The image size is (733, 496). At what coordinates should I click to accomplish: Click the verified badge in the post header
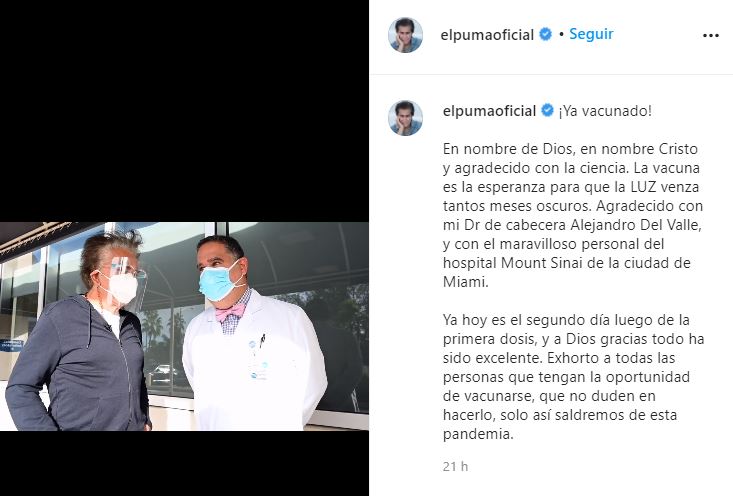(x=545, y=34)
